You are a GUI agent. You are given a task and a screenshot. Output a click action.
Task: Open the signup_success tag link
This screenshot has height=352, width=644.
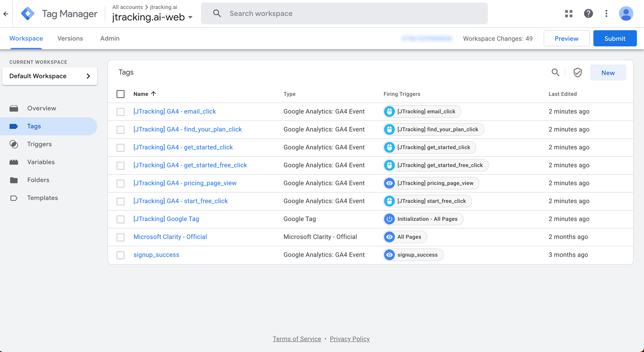(x=156, y=255)
